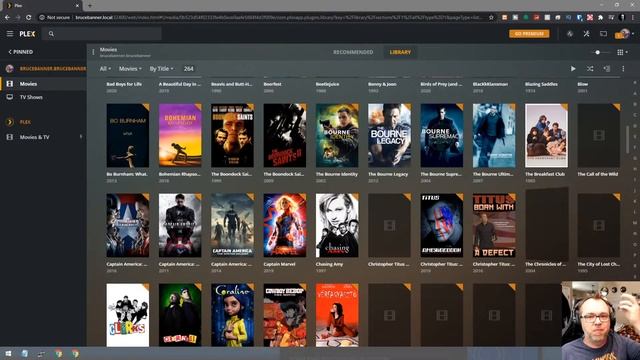Image resolution: width=640 pixels, height=360 pixels.
Task: Open Titus Born With A Defect poster
Action: coord(494,225)
